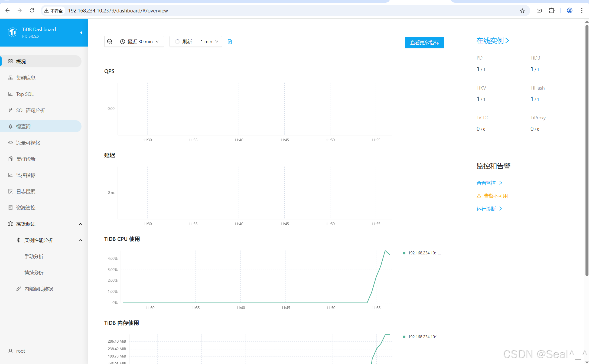Viewport: 589px width, 364px height.
Task: Open the metrics documentation icon
Action: 230,41
